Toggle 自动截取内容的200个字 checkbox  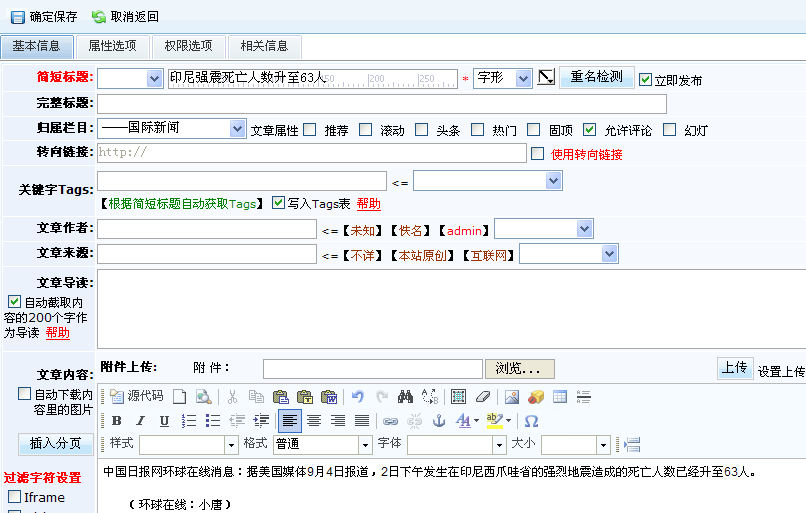[14, 302]
